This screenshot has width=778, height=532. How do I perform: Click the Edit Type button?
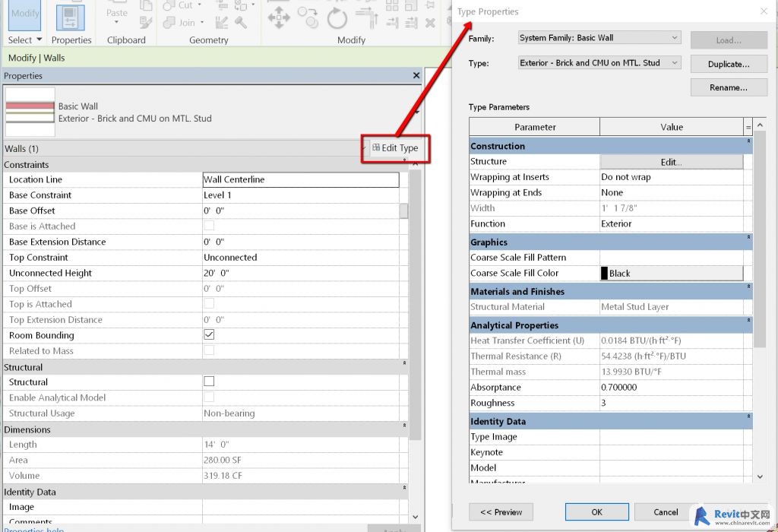point(395,148)
